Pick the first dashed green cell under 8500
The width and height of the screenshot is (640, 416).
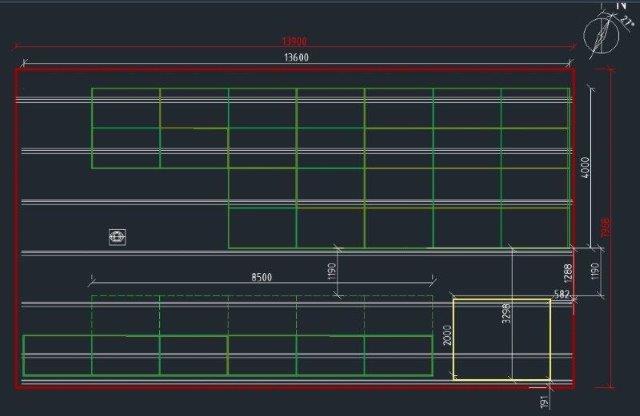coord(126,316)
